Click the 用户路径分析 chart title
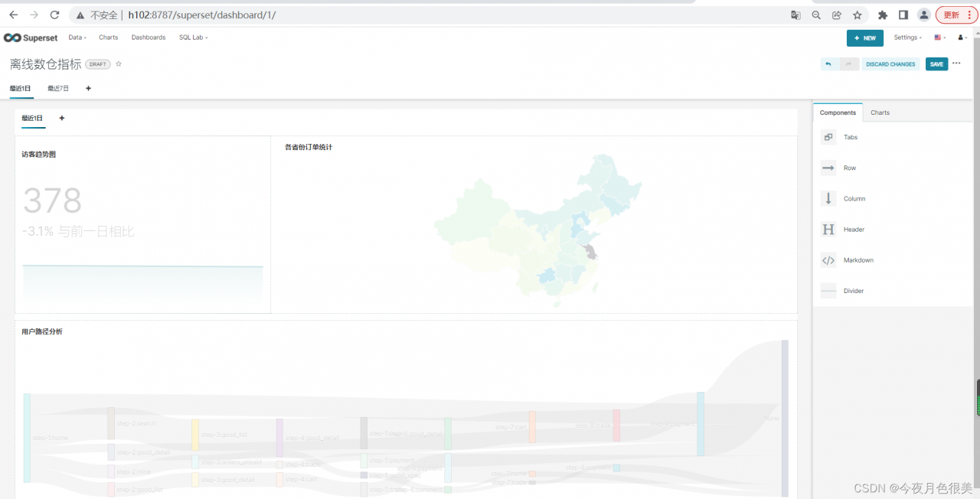980x499 pixels. coord(42,331)
